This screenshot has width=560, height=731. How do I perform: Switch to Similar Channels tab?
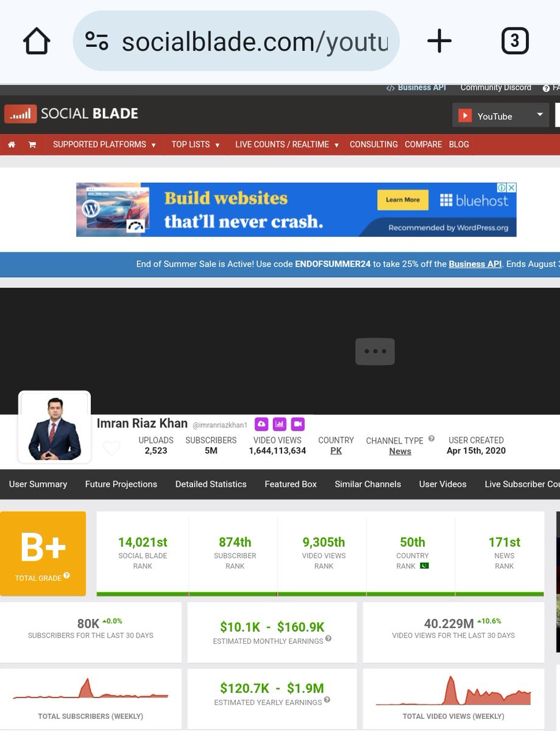coord(368,484)
